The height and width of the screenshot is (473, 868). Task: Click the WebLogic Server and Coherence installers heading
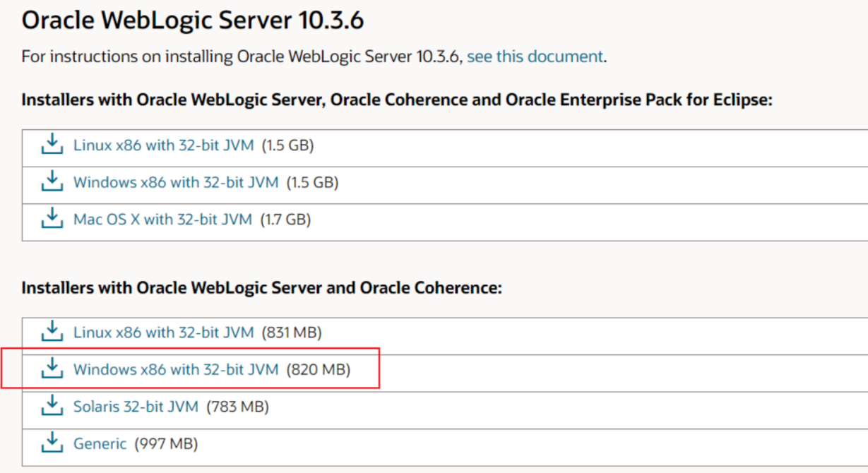(x=261, y=288)
